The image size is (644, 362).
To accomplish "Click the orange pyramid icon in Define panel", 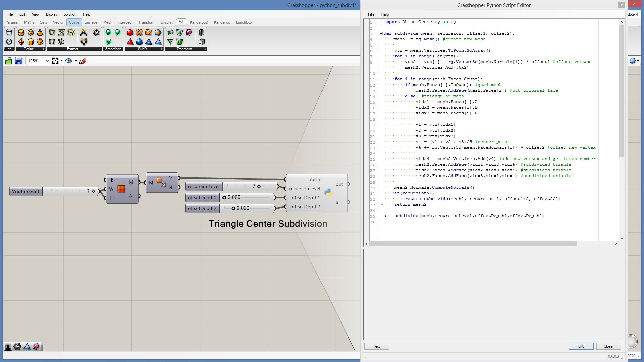I will (x=40, y=33).
